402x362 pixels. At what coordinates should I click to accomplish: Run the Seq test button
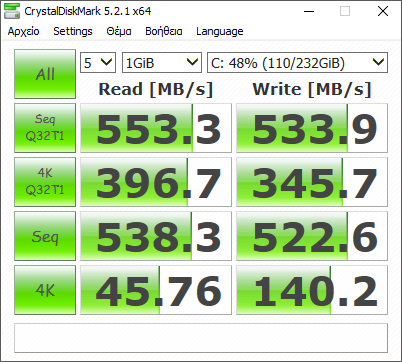click(x=45, y=236)
